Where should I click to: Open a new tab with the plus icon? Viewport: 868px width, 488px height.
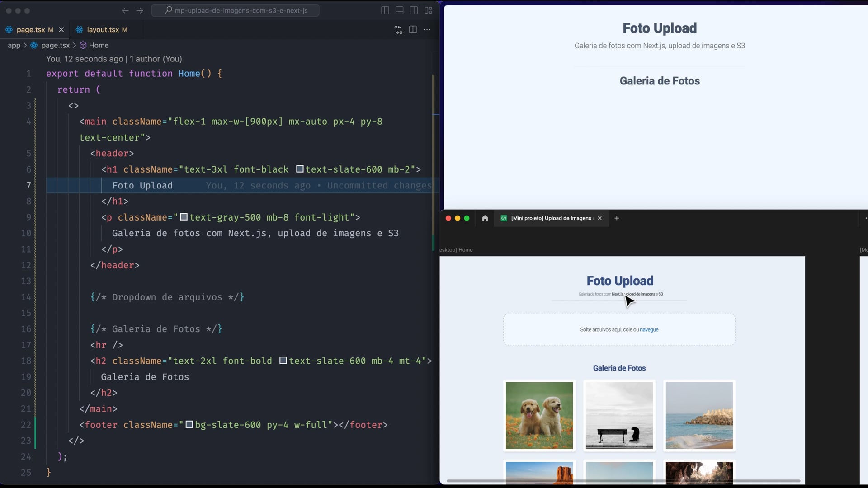(x=617, y=218)
